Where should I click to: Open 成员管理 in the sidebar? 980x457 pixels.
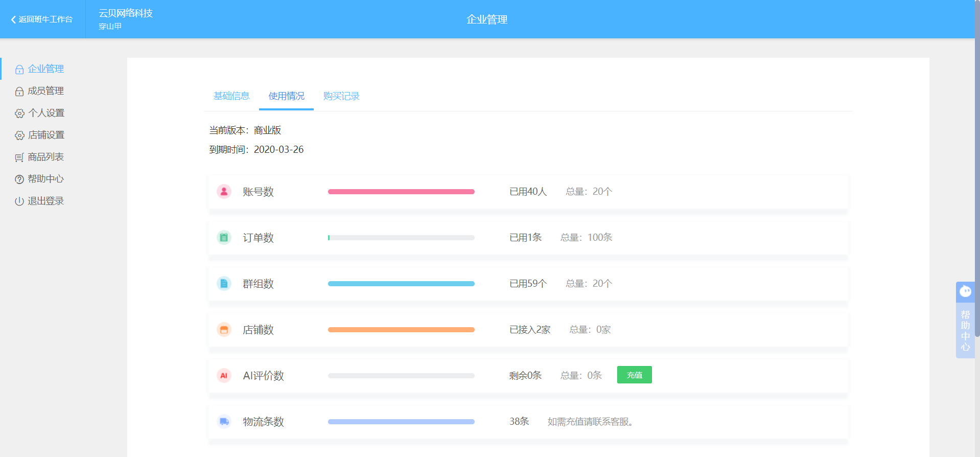(45, 91)
